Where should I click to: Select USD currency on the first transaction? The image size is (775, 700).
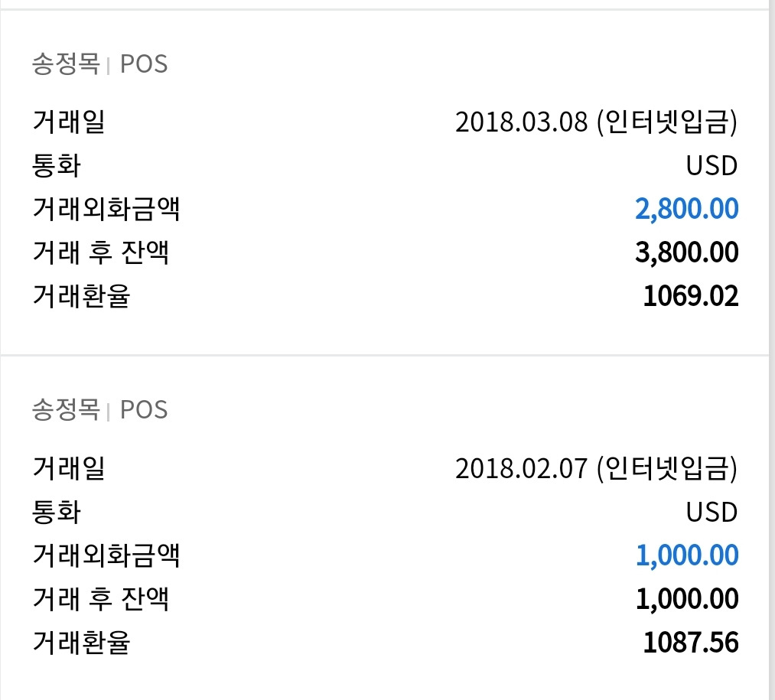pos(712,165)
